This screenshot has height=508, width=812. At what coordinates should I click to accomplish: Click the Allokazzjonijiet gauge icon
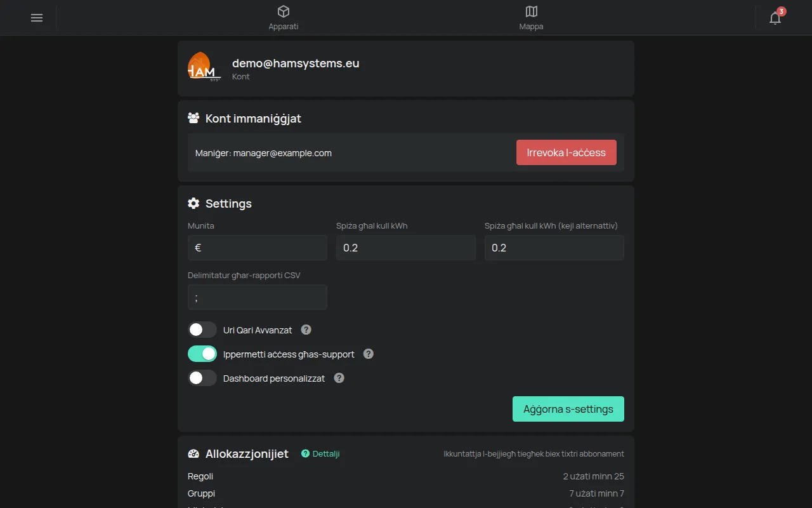(193, 454)
